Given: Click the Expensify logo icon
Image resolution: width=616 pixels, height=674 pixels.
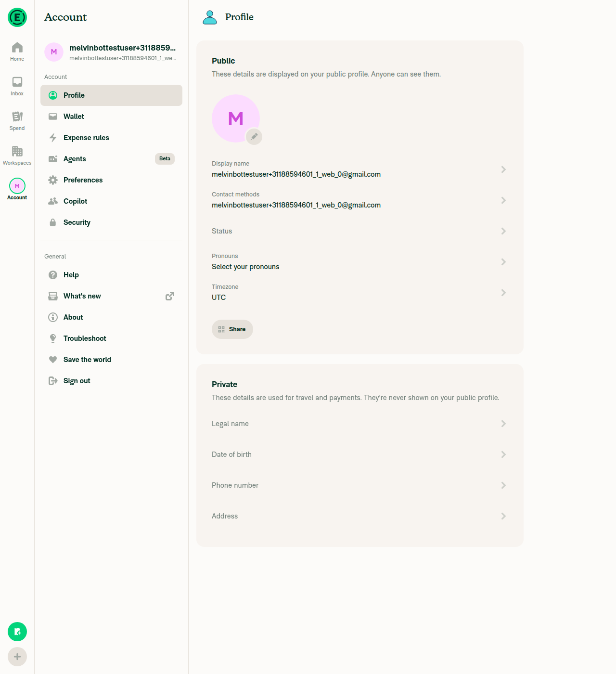Looking at the screenshot, I should click(x=17, y=17).
